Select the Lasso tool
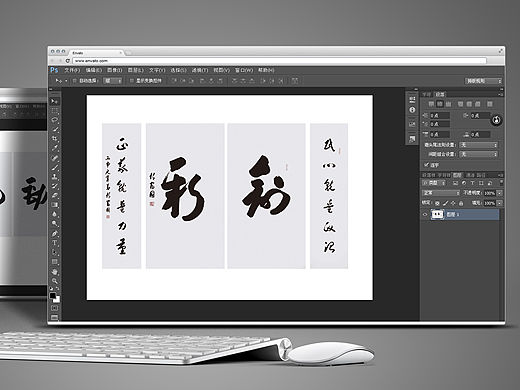The width and height of the screenshot is (520, 390). click(54, 120)
